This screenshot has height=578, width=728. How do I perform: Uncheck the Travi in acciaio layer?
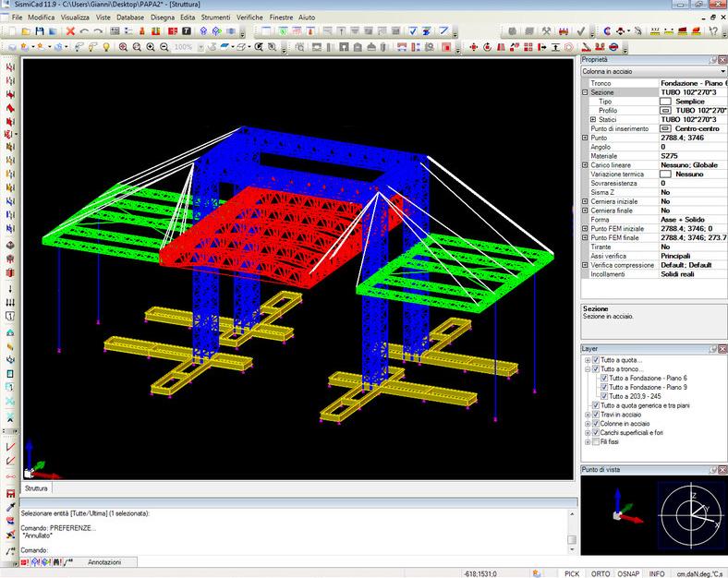(x=595, y=415)
